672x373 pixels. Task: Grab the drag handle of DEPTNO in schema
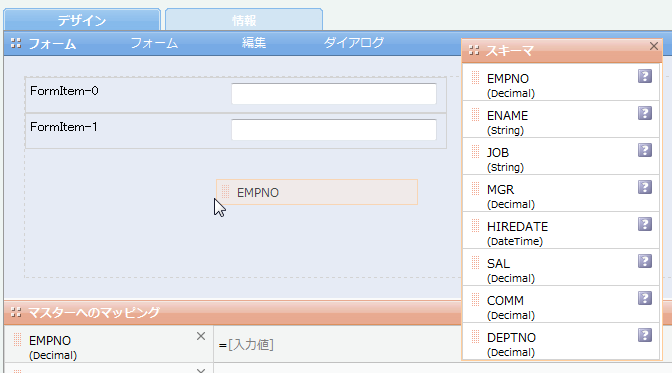[x=475, y=336]
